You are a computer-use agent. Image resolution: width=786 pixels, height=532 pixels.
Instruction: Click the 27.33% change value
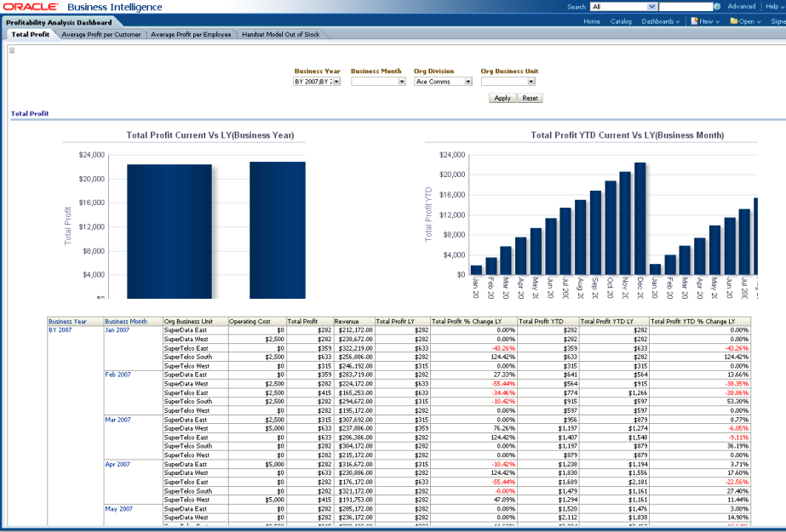click(504, 375)
